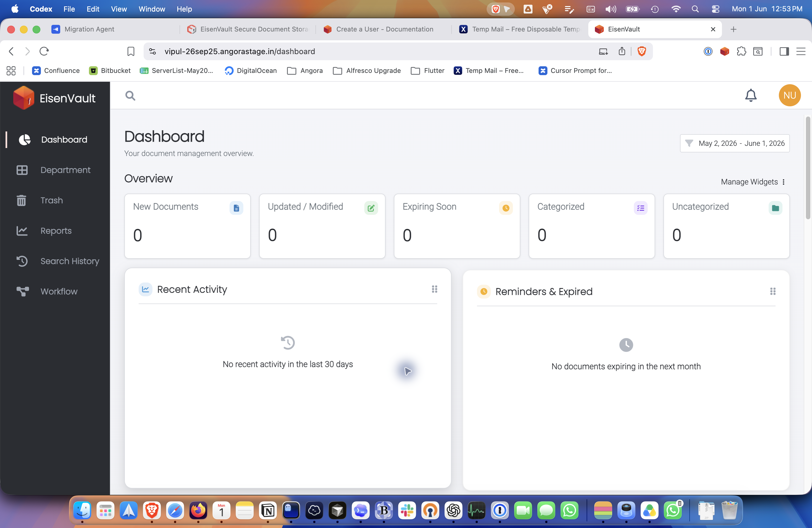
Task: Open Alfresco Upgrade bookmark folder
Action: click(367, 71)
